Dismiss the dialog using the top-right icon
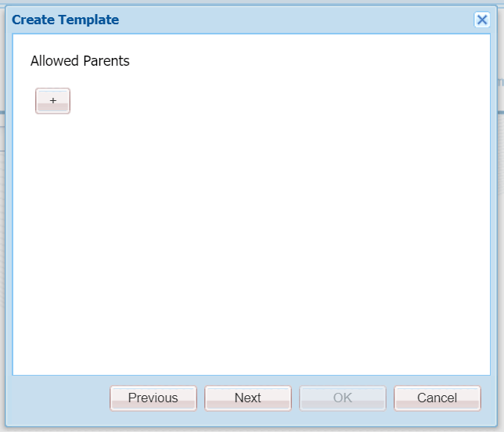 coord(482,20)
